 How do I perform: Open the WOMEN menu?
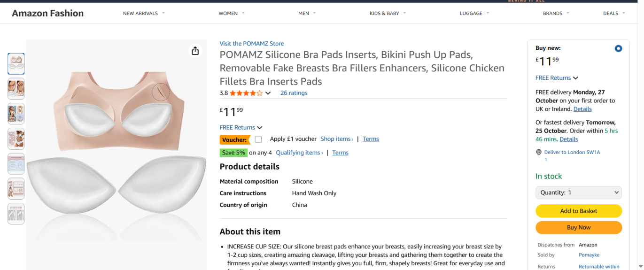(232, 13)
